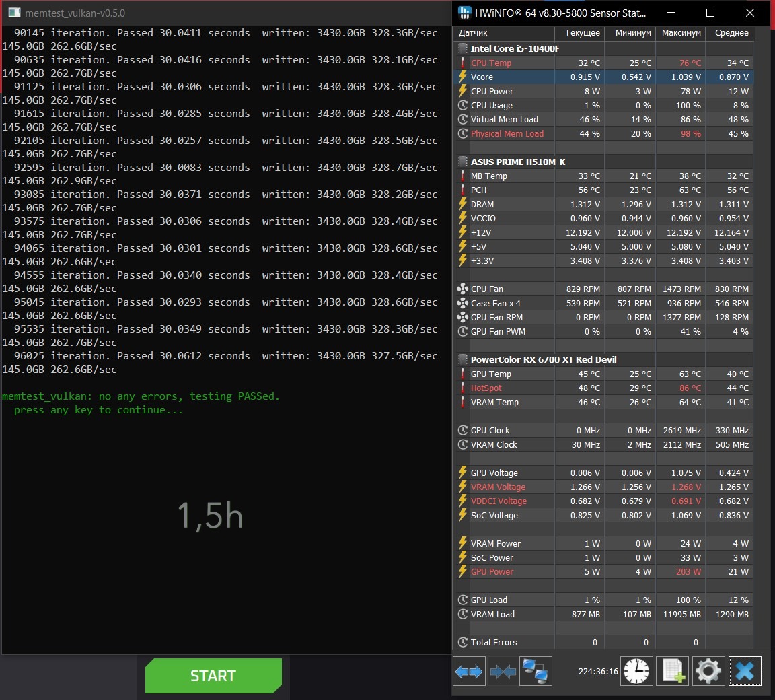Reset the elapsed time via clock icon
The height and width of the screenshot is (700, 775).
tap(636, 671)
